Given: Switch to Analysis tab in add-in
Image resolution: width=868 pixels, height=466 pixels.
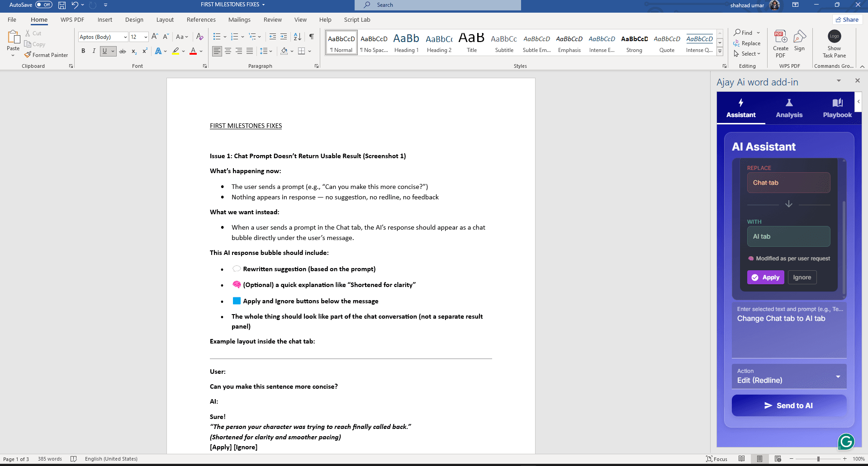Looking at the screenshot, I should (789, 108).
